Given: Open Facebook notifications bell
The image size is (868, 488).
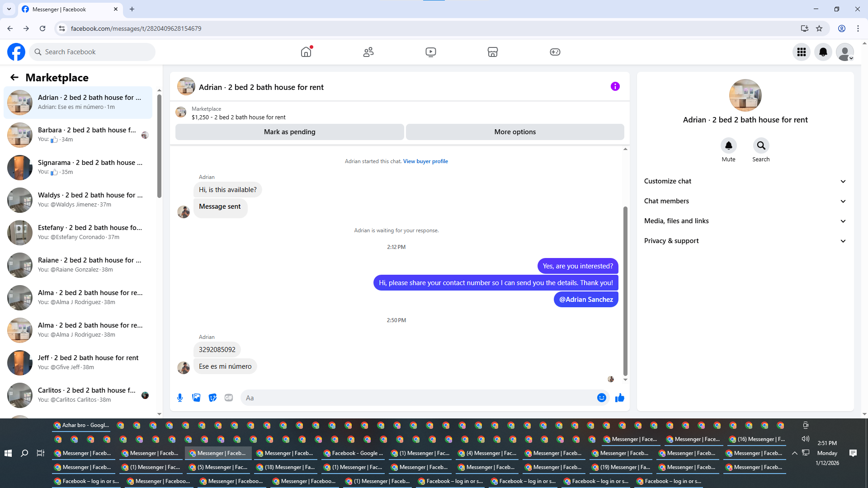Looking at the screenshot, I should (823, 52).
